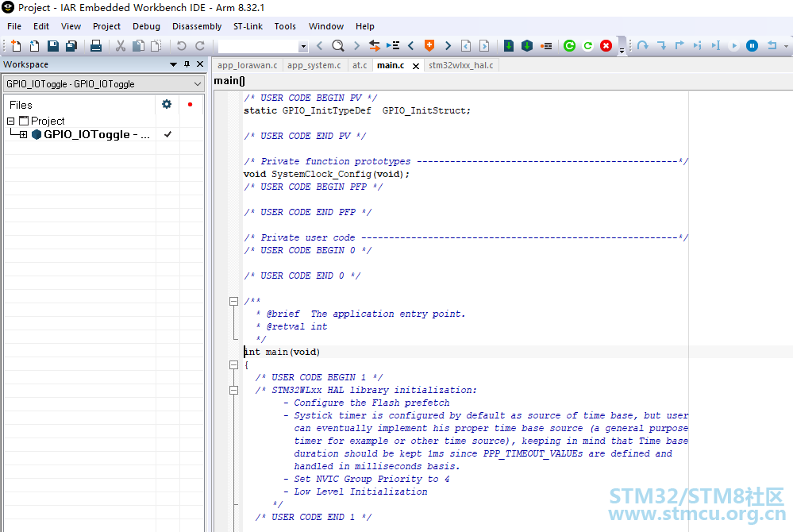Click the blue Break debug icon
The width and height of the screenshot is (793, 532).
(752, 46)
